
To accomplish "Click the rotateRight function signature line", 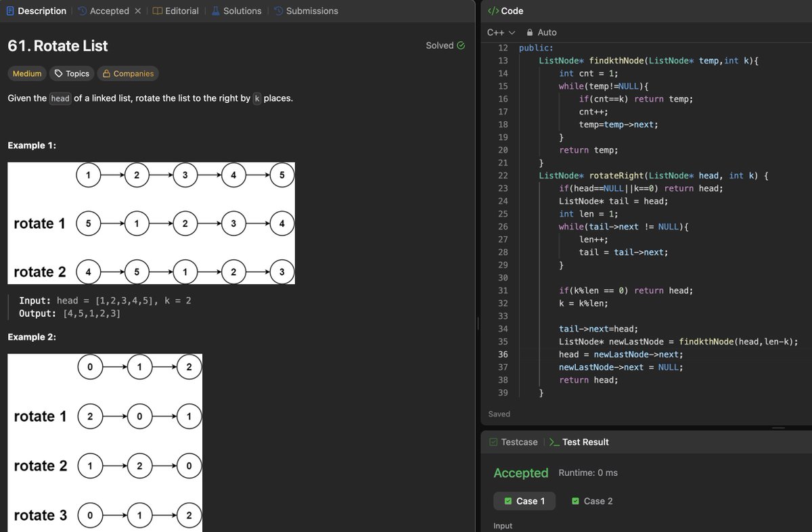I will click(654, 175).
